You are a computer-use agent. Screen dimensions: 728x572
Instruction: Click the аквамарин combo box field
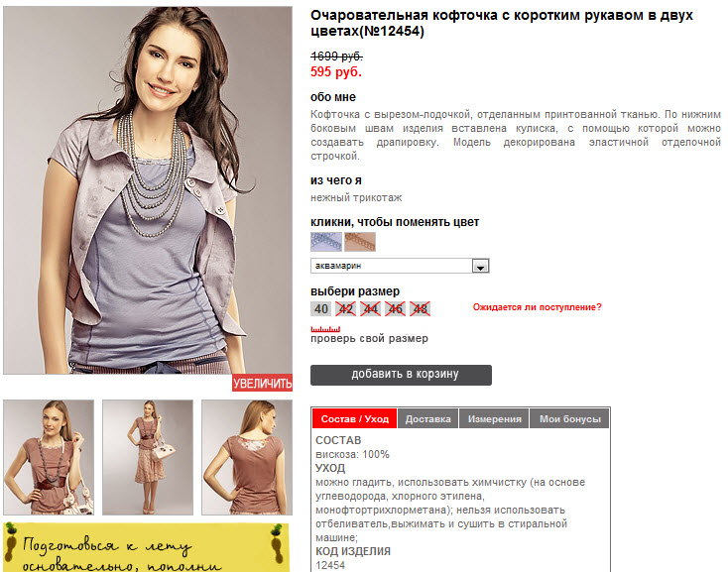coord(400,266)
